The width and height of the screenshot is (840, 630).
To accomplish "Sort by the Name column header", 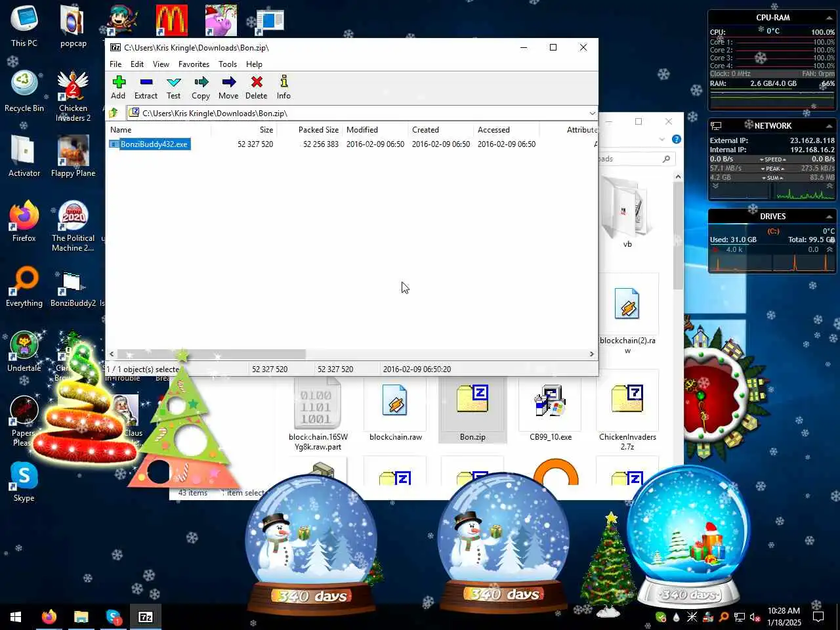I will (x=158, y=130).
